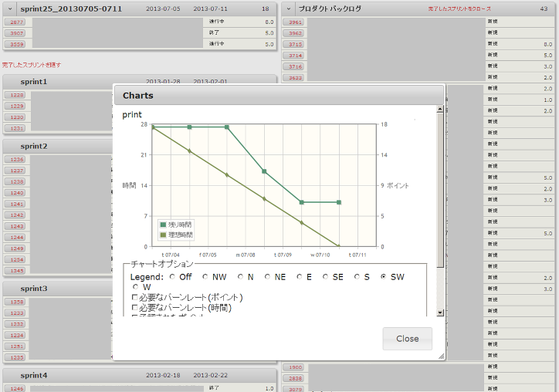
Task: Click the Close button in the Charts dialog
Action: (407, 339)
